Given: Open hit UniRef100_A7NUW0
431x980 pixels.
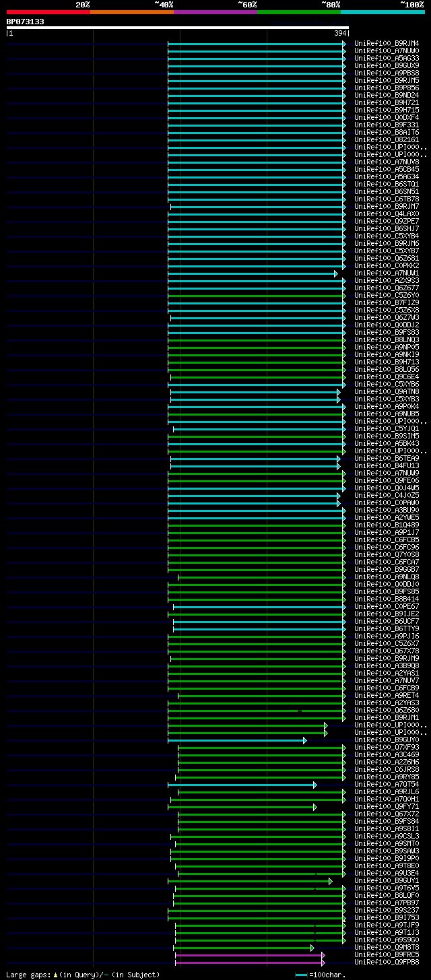Looking at the screenshot, I should point(387,51).
